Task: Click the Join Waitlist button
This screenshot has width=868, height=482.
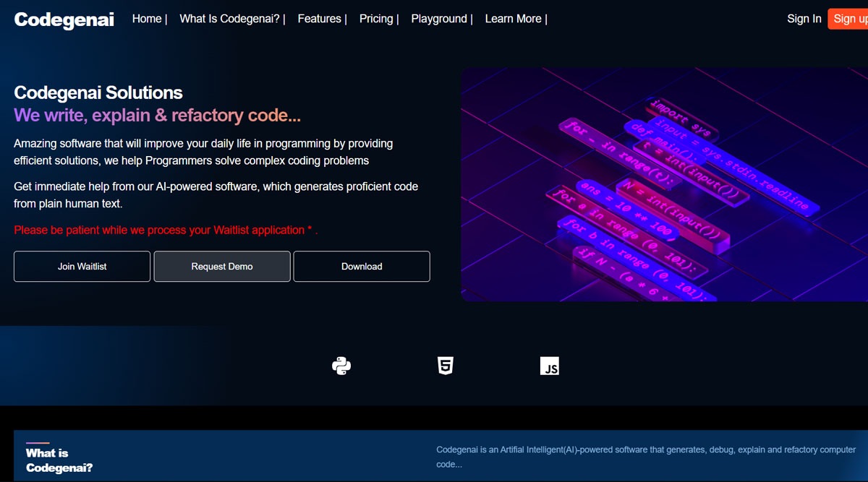Action: click(82, 266)
